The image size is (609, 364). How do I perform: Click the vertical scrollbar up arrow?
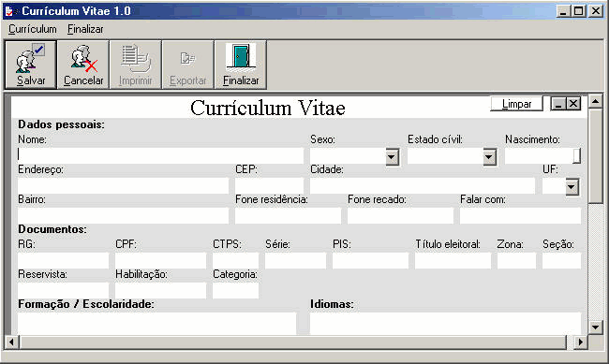point(595,102)
